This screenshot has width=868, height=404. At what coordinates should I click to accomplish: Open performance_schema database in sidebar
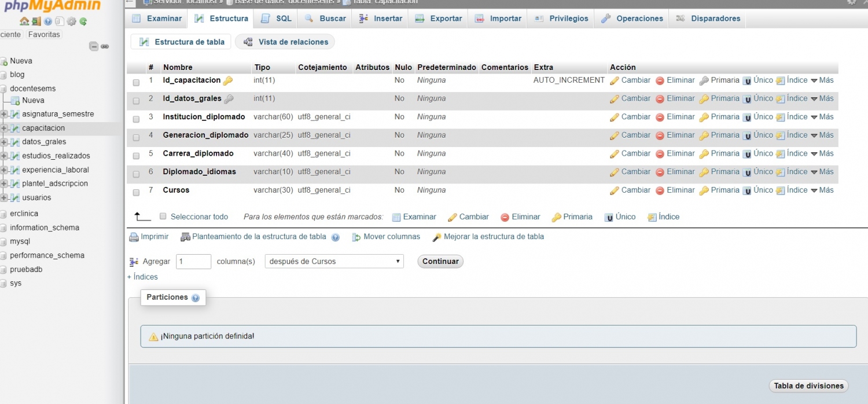[x=47, y=256]
